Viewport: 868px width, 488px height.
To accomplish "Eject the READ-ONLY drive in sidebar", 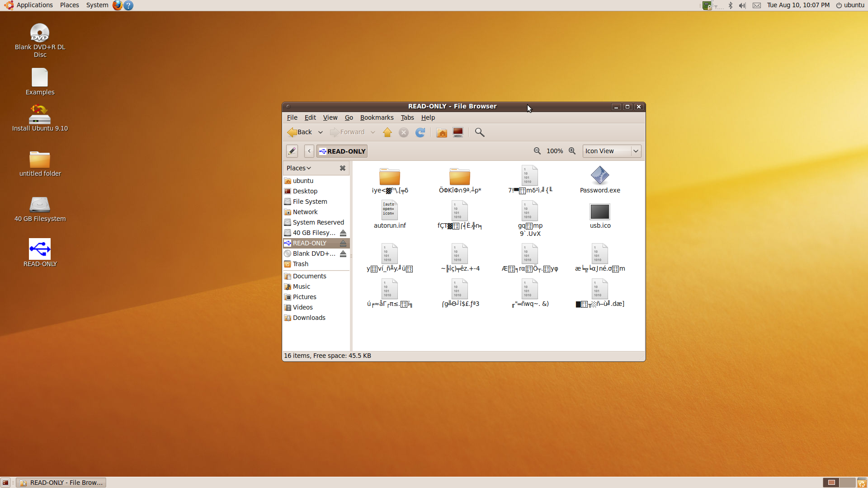I will pyautogui.click(x=343, y=243).
